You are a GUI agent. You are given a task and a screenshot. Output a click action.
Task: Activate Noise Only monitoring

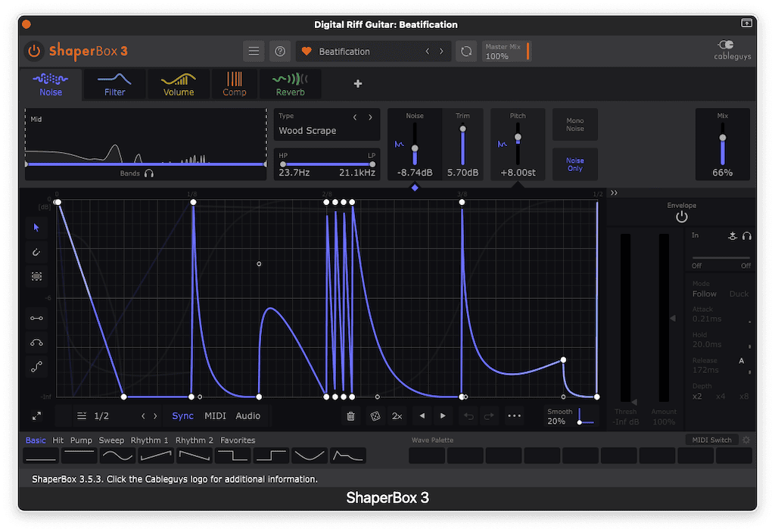tap(575, 164)
